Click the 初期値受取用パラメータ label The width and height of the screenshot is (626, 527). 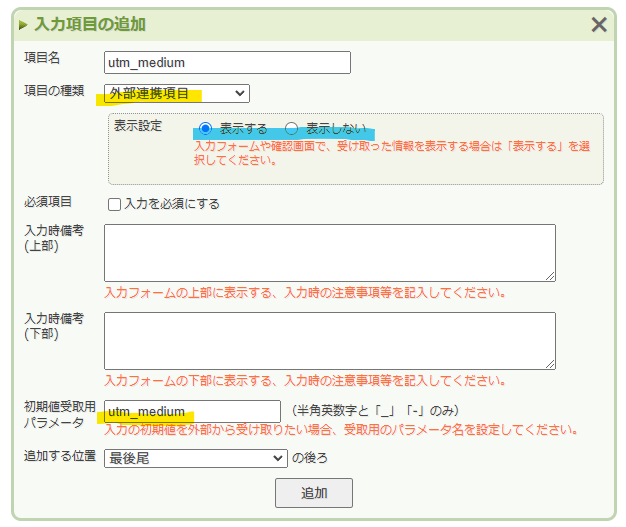(59, 414)
